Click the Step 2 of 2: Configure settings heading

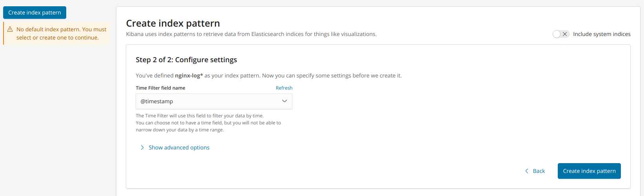[x=186, y=60]
